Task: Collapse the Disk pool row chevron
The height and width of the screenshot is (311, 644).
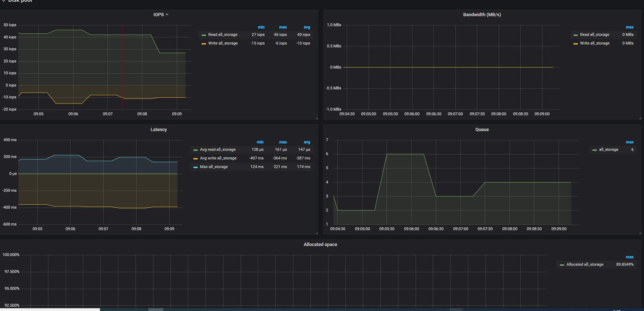Action: coord(4,1)
